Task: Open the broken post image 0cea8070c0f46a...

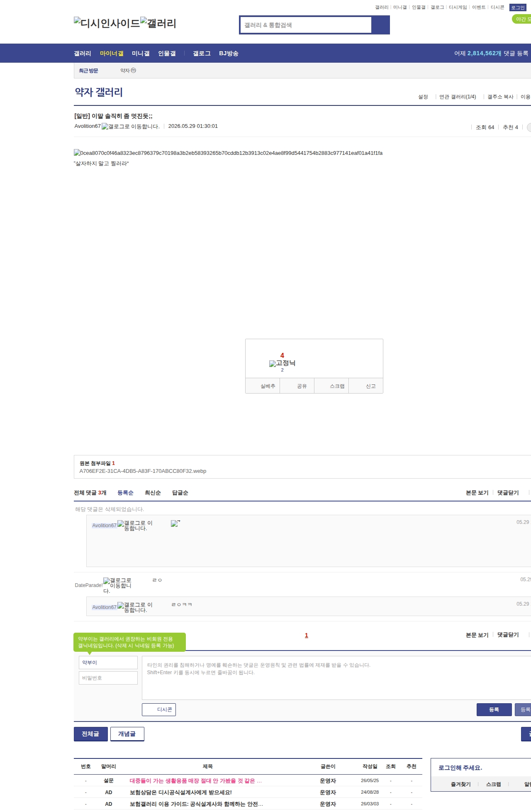Action: 228,153
